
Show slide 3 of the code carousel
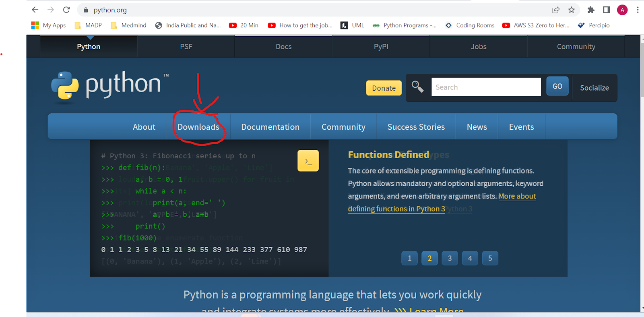450,258
